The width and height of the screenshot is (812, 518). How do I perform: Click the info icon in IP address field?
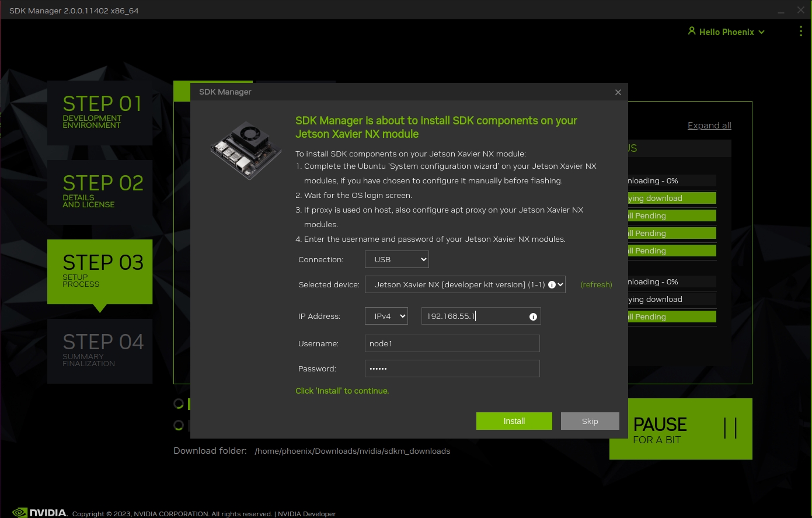(533, 317)
